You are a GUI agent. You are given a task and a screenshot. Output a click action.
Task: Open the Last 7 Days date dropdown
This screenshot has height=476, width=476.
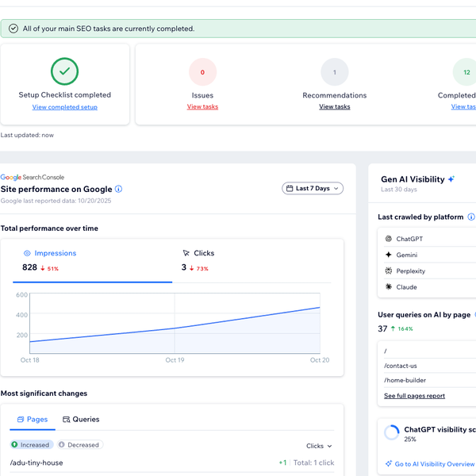tap(313, 188)
